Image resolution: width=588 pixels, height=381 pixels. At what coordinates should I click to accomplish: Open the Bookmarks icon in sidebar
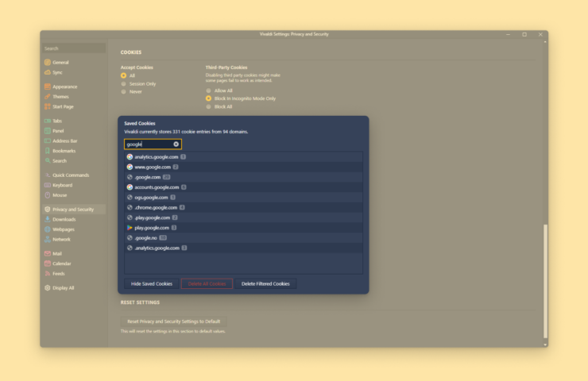[47, 151]
